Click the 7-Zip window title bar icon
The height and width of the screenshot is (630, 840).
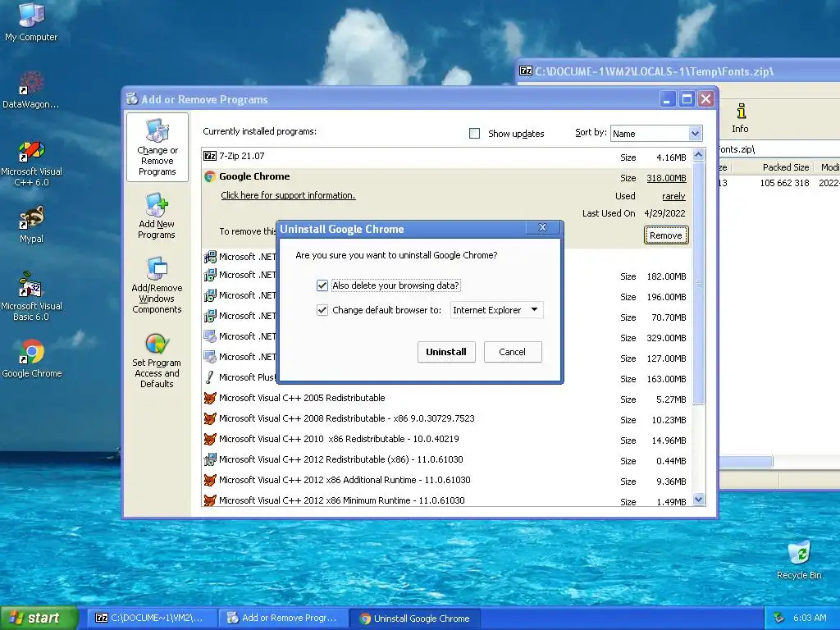coord(526,71)
